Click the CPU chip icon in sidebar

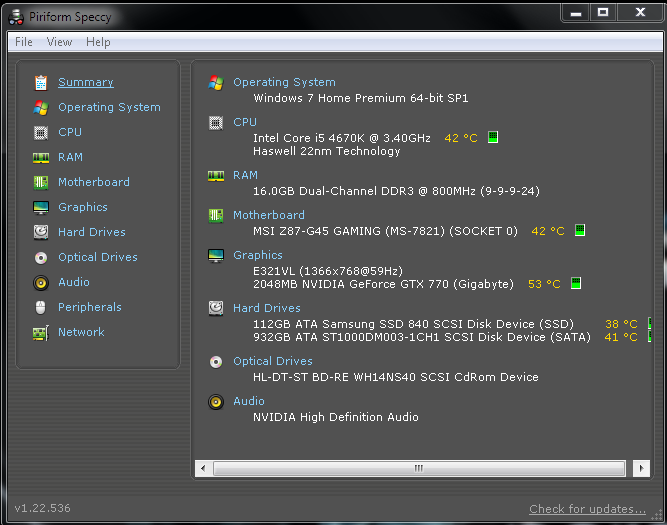tap(41, 133)
